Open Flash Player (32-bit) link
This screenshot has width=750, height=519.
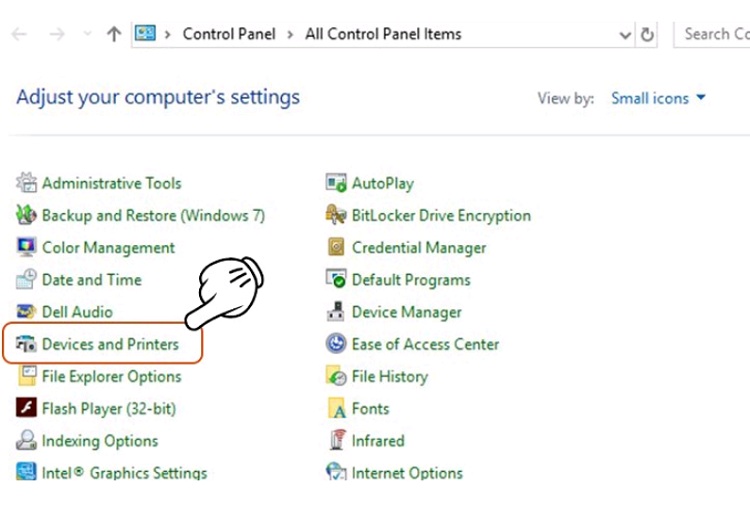tap(109, 409)
